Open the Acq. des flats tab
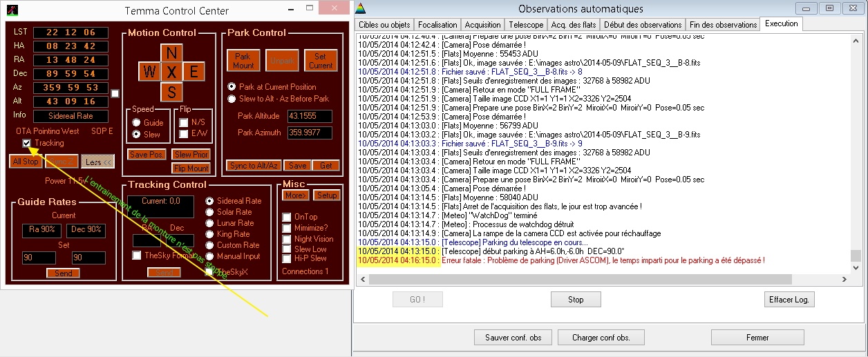This screenshot has width=868, height=357. pos(573,25)
